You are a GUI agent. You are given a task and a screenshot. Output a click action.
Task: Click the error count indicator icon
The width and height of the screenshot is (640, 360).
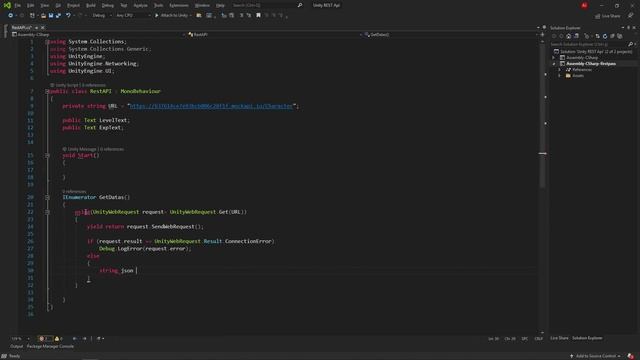click(x=43, y=338)
